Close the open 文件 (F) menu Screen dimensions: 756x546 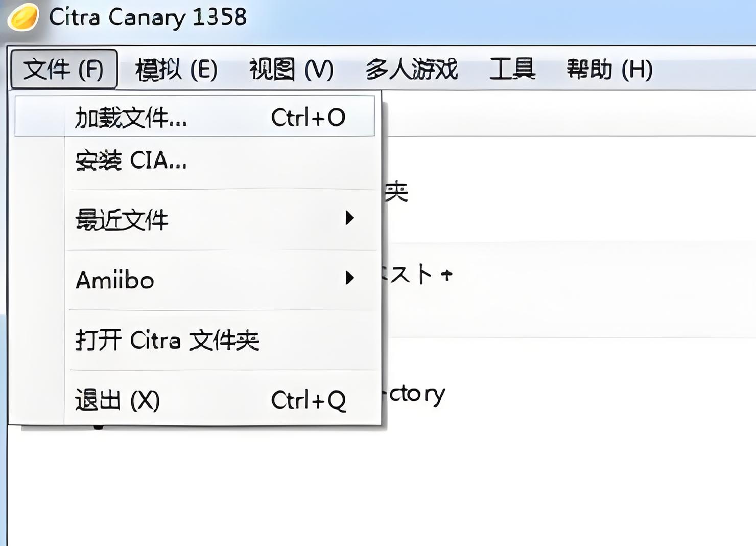[64, 69]
